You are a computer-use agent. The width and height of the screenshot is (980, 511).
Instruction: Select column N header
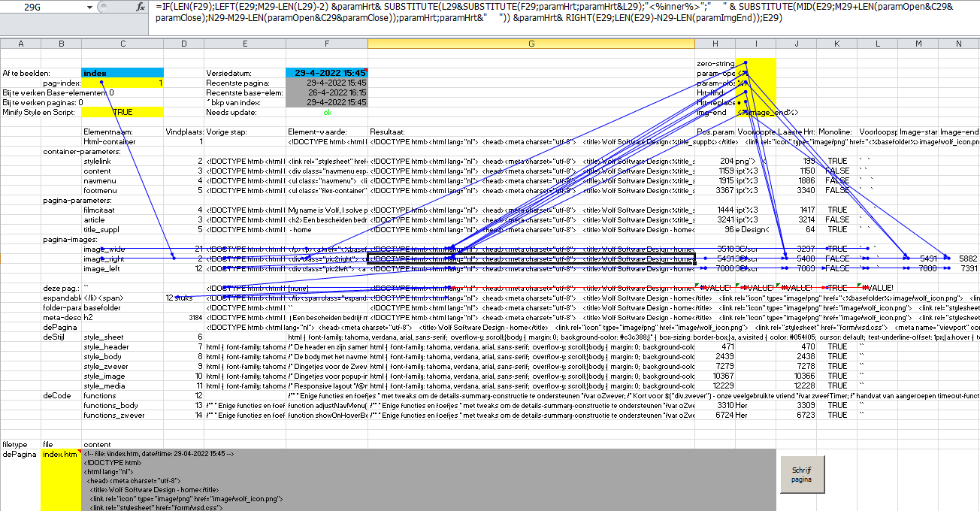(x=958, y=44)
